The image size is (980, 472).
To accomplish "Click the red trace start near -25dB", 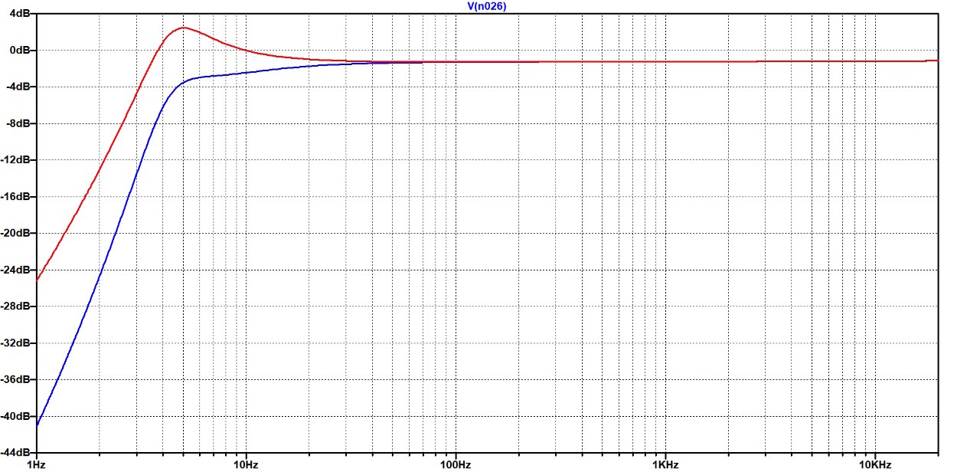I will point(38,279).
